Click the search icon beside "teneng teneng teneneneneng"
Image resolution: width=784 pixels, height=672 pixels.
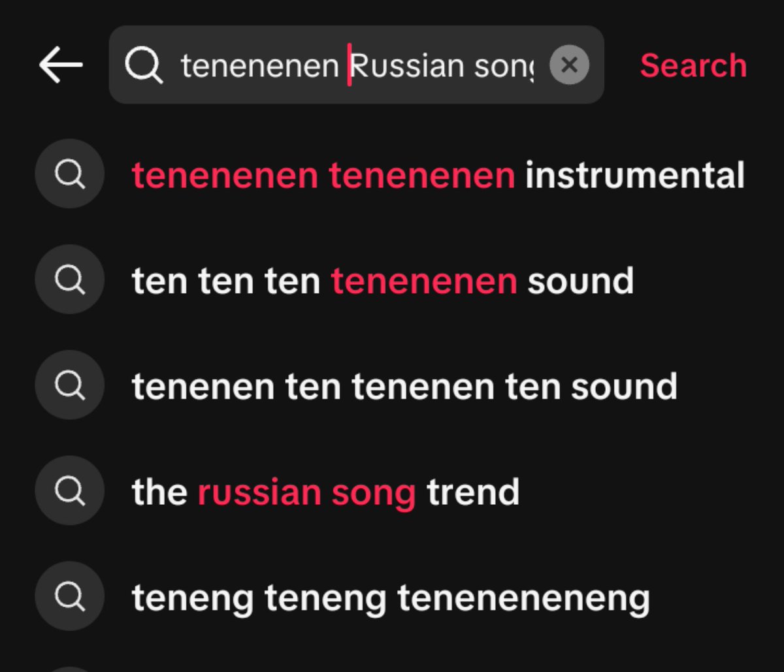(69, 597)
